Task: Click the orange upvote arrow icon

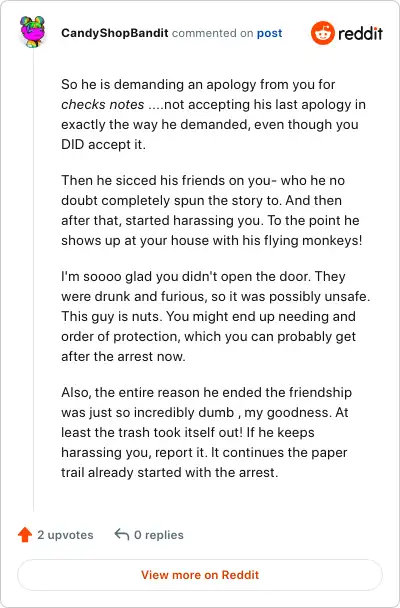Action: [x=25, y=534]
